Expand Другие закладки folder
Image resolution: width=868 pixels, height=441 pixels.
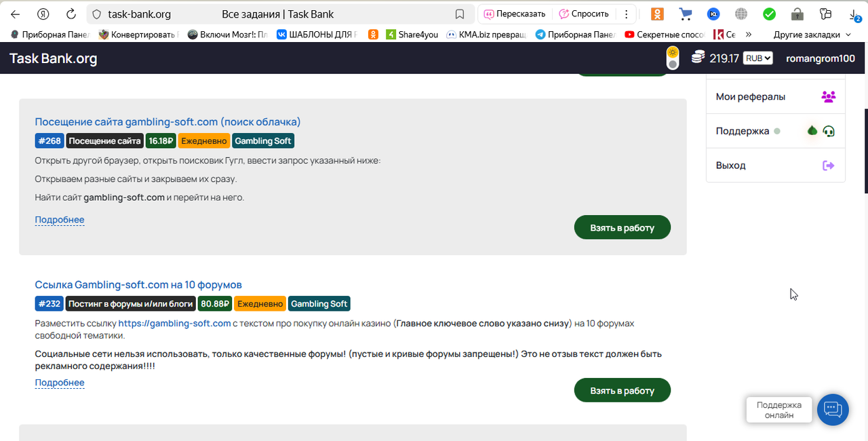click(812, 35)
